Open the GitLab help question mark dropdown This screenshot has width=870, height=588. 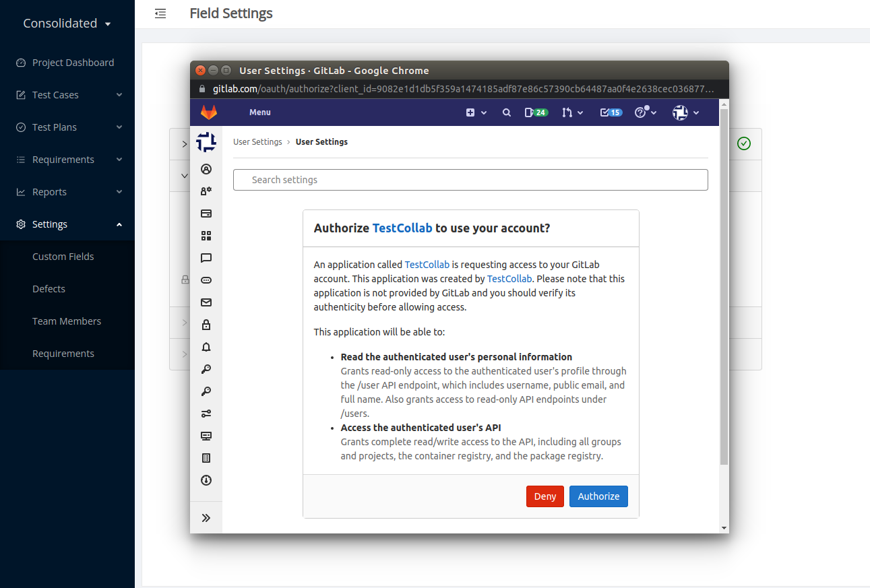(646, 112)
